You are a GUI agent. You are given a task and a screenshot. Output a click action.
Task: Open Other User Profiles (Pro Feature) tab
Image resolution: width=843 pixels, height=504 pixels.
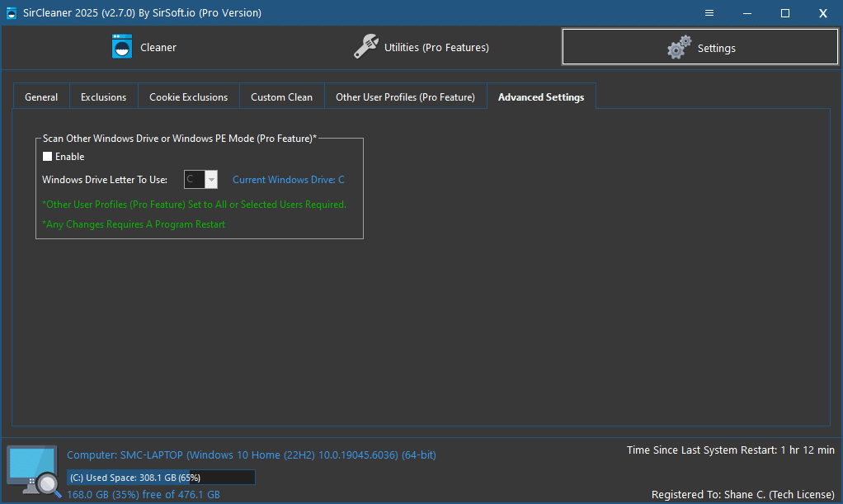tap(405, 97)
